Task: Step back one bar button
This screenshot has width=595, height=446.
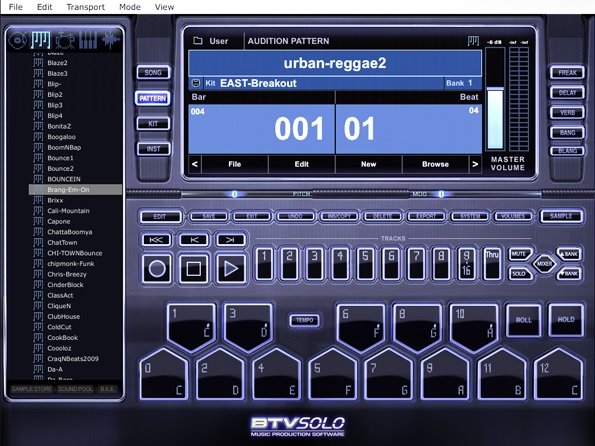Action: coord(194,240)
